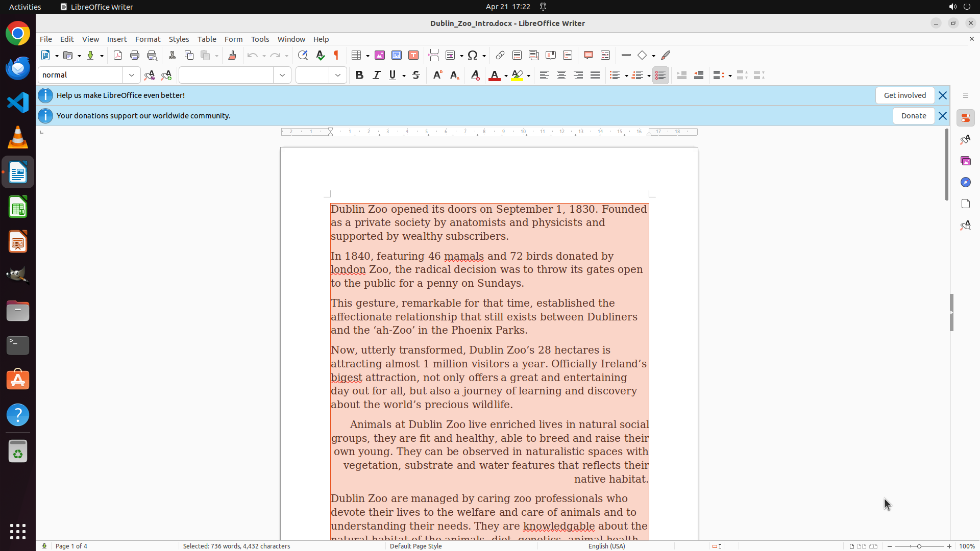
Task: Open the font size dropdown
Action: (338, 75)
